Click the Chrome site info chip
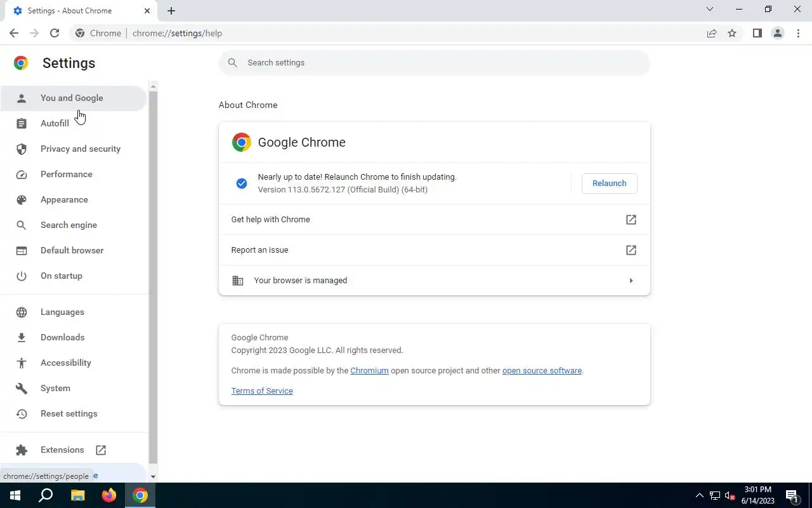The width and height of the screenshot is (812, 508). click(x=98, y=33)
